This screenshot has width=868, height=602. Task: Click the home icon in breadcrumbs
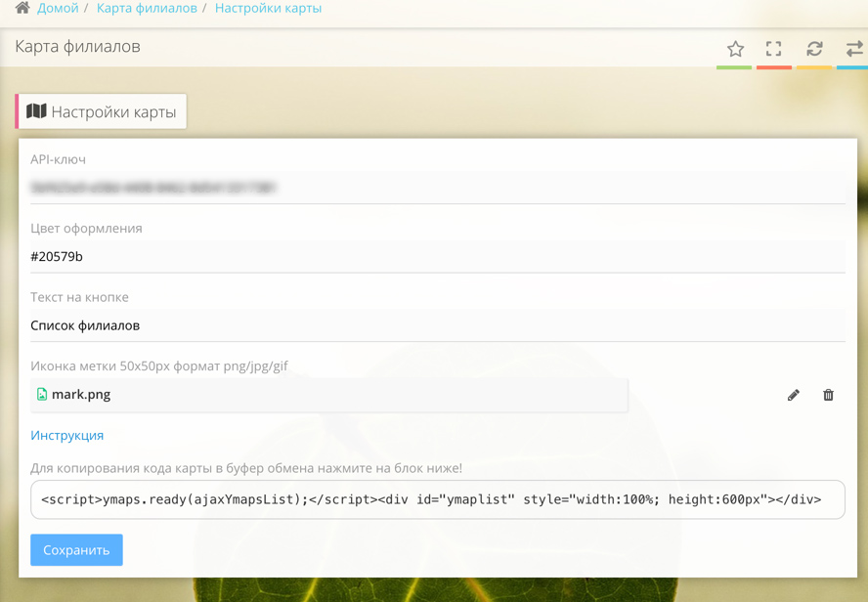pyautogui.click(x=22, y=8)
